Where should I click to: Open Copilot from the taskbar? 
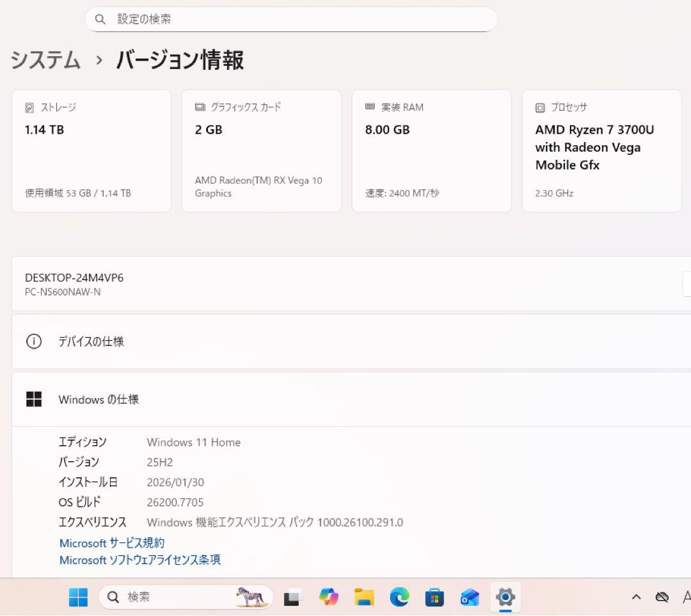(x=329, y=597)
